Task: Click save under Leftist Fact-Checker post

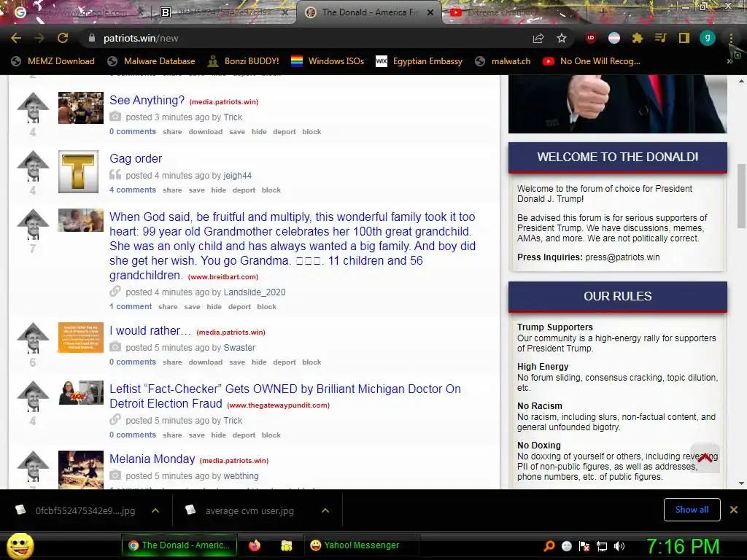Action: [197, 435]
